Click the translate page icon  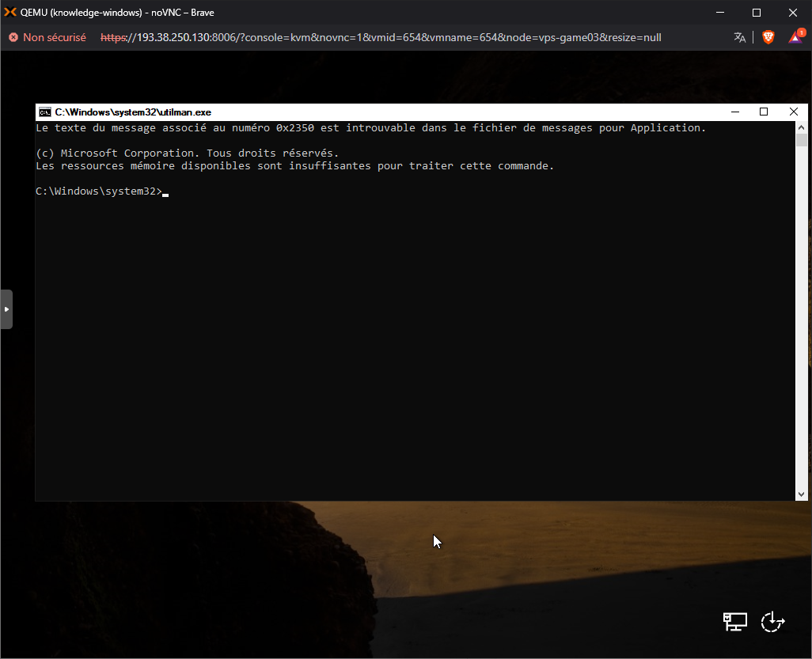point(740,37)
